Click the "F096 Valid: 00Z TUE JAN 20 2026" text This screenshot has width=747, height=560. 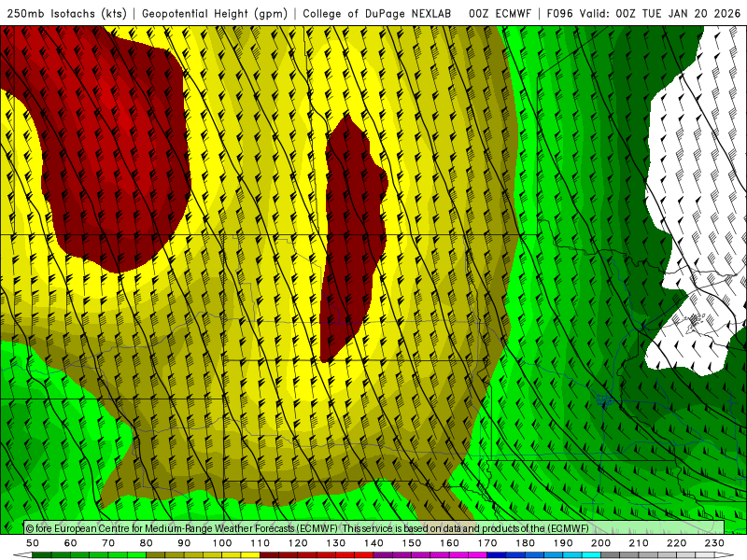click(x=643, y=13)
